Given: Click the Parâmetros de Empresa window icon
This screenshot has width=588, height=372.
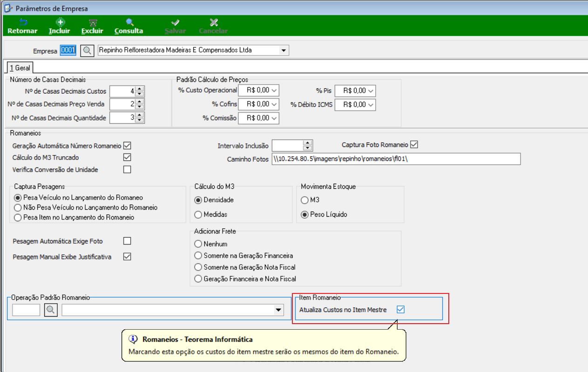Looking at the screenshot, I should pos(8,8).
